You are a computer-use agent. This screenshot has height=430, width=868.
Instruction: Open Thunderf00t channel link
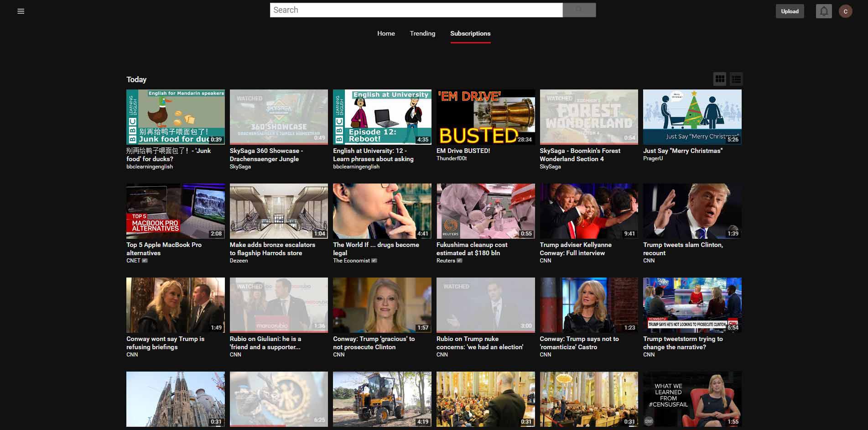click(x=452, y=158)
